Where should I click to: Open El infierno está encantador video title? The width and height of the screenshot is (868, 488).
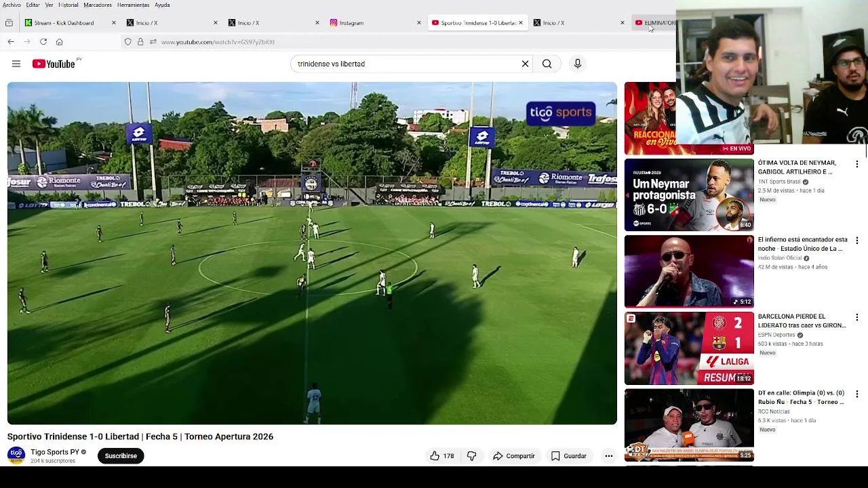[802, 244]
